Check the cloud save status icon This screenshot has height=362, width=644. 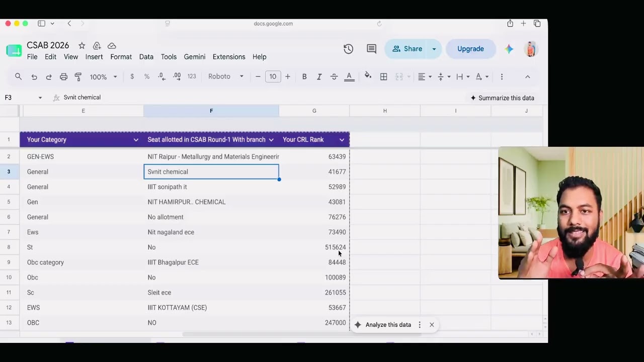pyautogui.click(x=112, y=46)
